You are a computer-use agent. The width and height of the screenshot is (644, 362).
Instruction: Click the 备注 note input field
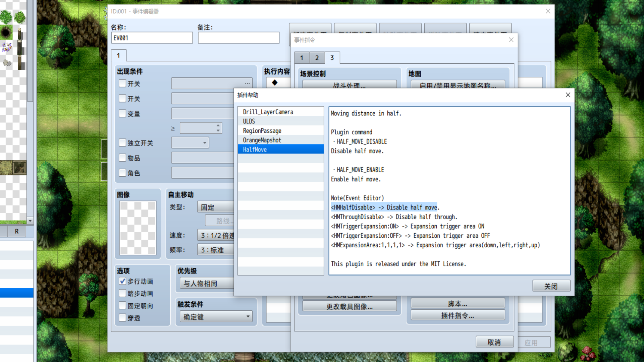[238, 38]
